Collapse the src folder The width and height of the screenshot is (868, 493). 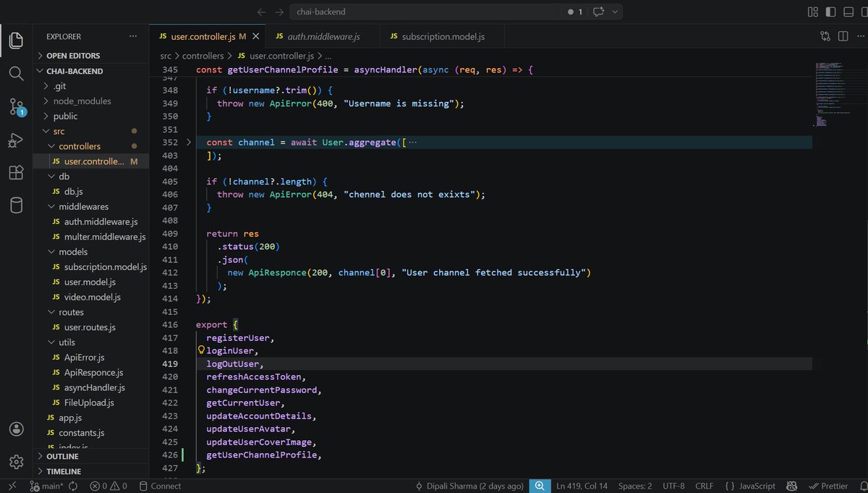pos(90,131)
